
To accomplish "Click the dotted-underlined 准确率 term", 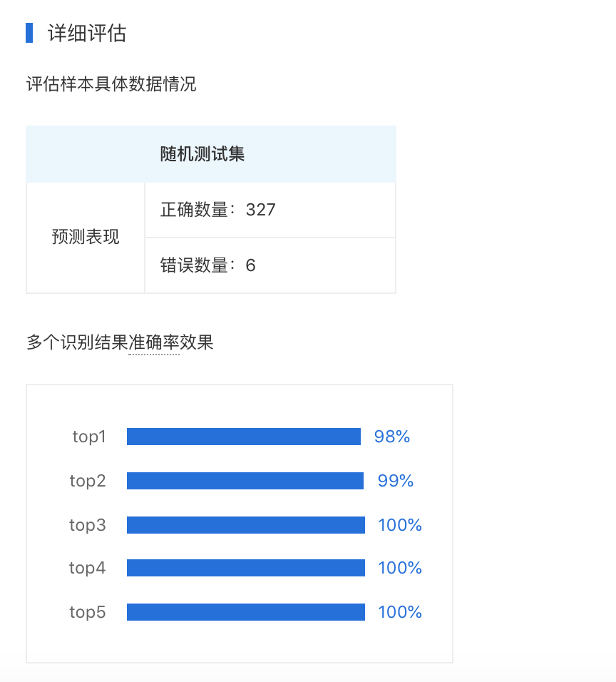I will click(154, 342).
